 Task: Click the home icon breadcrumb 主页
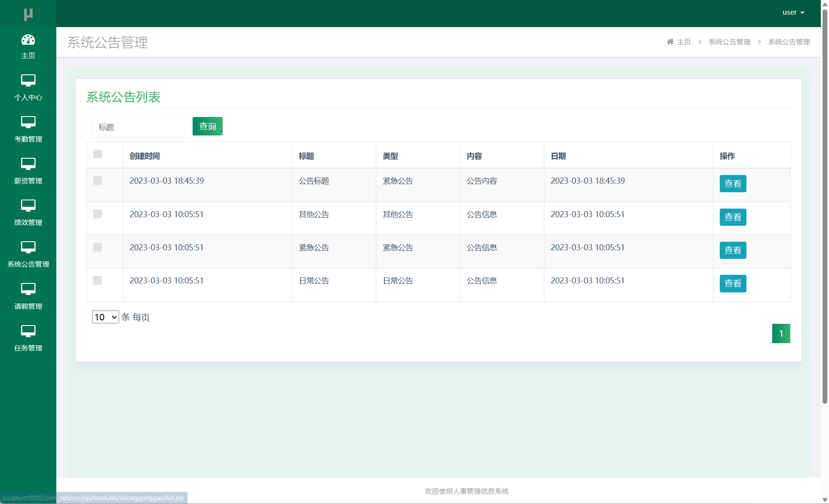click(x=679, y=42)
